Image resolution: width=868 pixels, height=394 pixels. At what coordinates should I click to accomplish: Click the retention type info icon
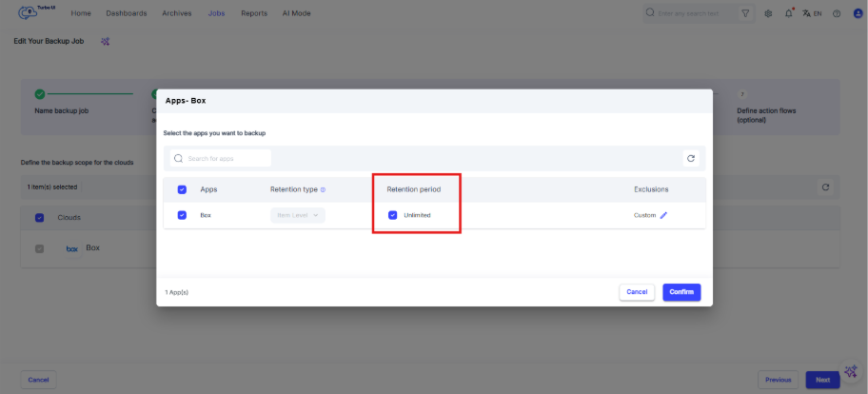[324, 189]
